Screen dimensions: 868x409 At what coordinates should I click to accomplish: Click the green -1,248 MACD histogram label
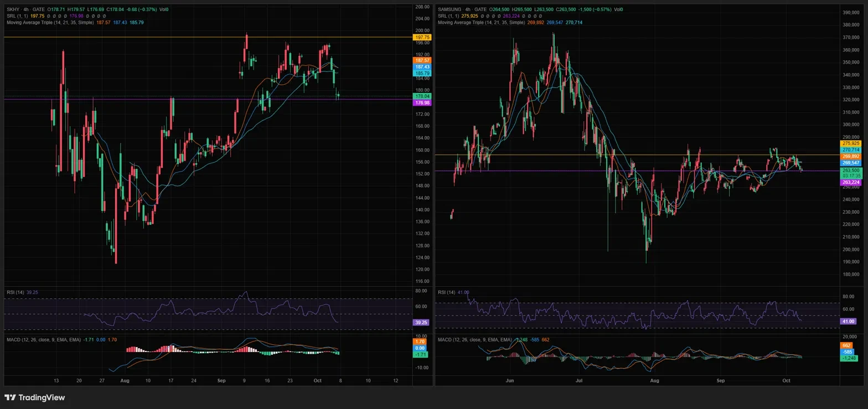[x=849, y=358]
